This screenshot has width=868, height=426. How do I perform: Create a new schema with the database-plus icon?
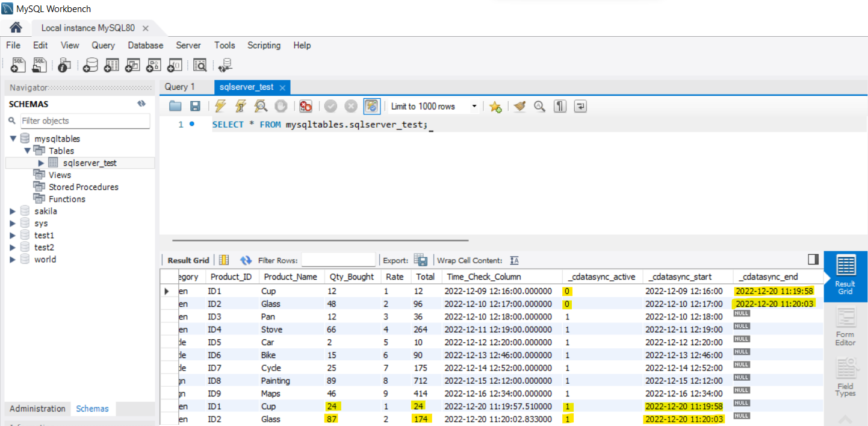90,64
